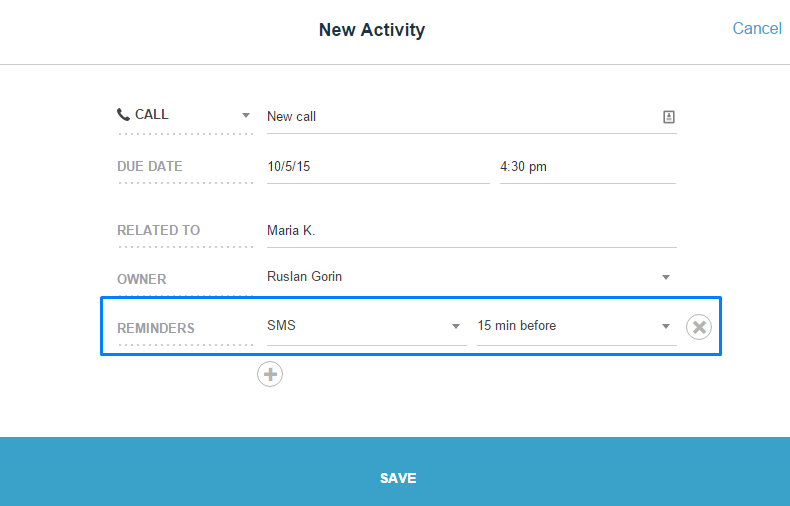Open the 15 min before timing dropdown

(x=577, y=326)
